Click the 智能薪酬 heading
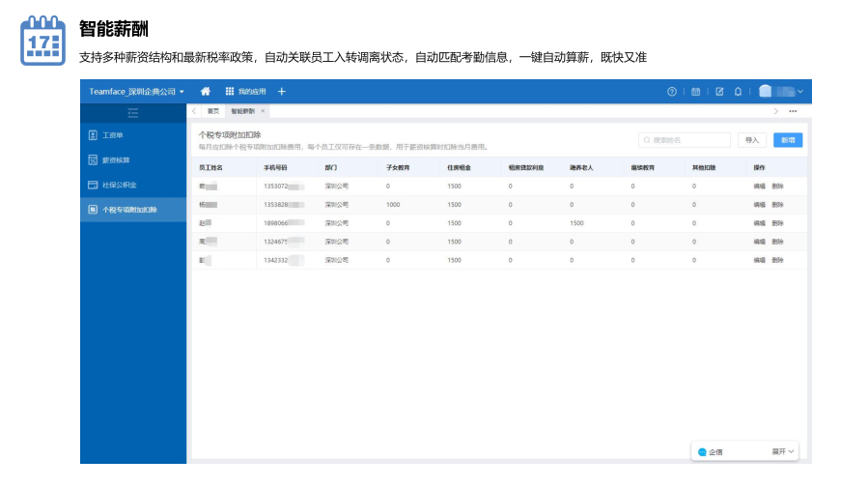This screenshot has height=488, width=868. coord(114,29)
